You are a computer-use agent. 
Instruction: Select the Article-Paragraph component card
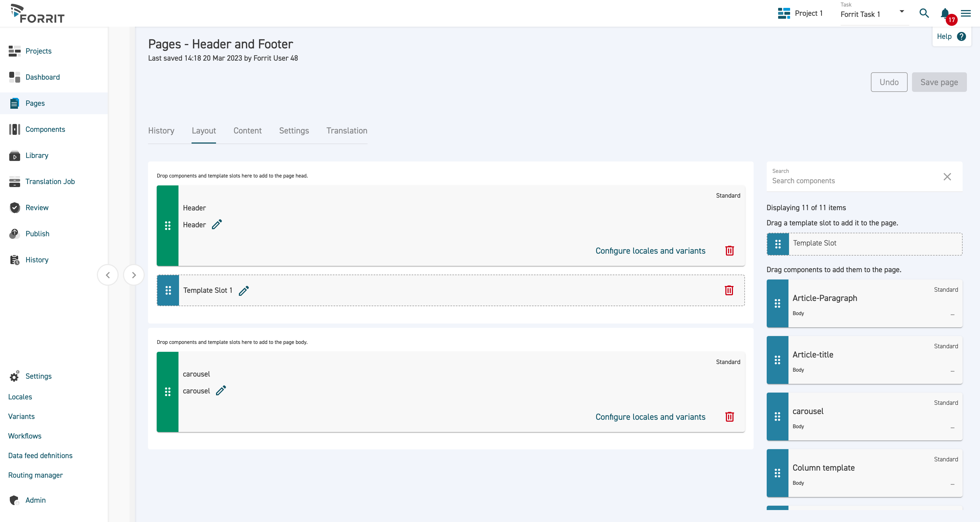[x=864, y=303]
